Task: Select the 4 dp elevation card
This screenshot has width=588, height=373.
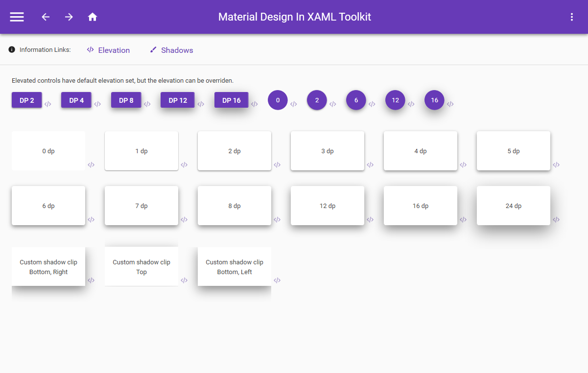Action: 421,151
